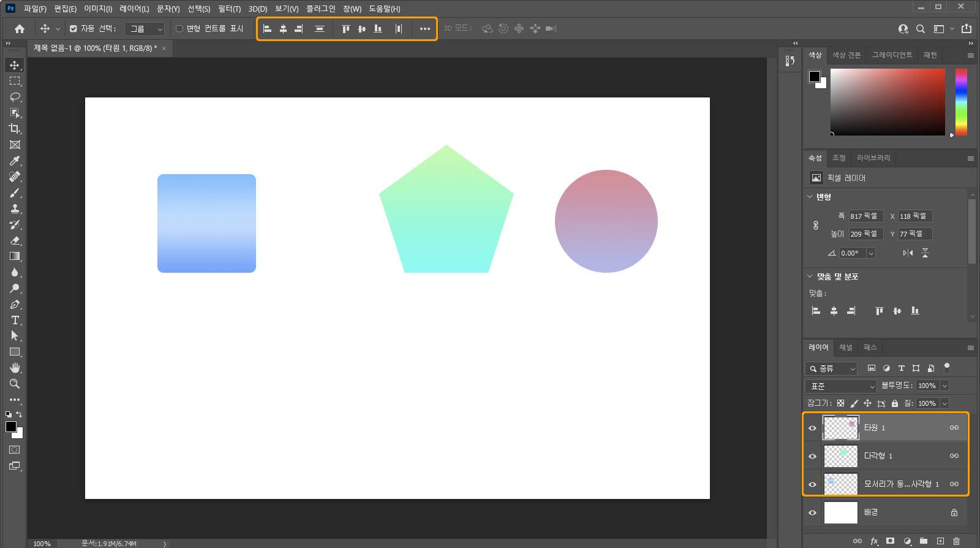980x548 pixels.
Task: Toggle the 자동 선택 checkbox
Action: (73, 29)
